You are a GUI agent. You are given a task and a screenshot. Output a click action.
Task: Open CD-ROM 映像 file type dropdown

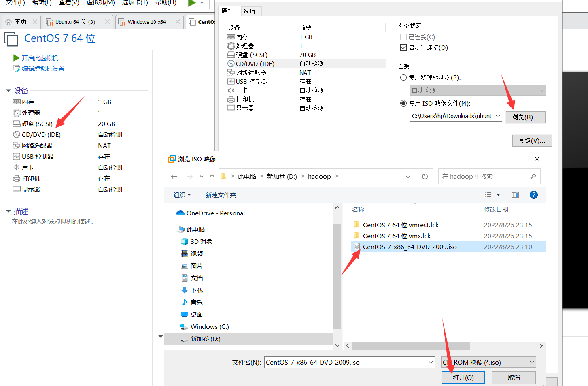click(x=489, y=362)
